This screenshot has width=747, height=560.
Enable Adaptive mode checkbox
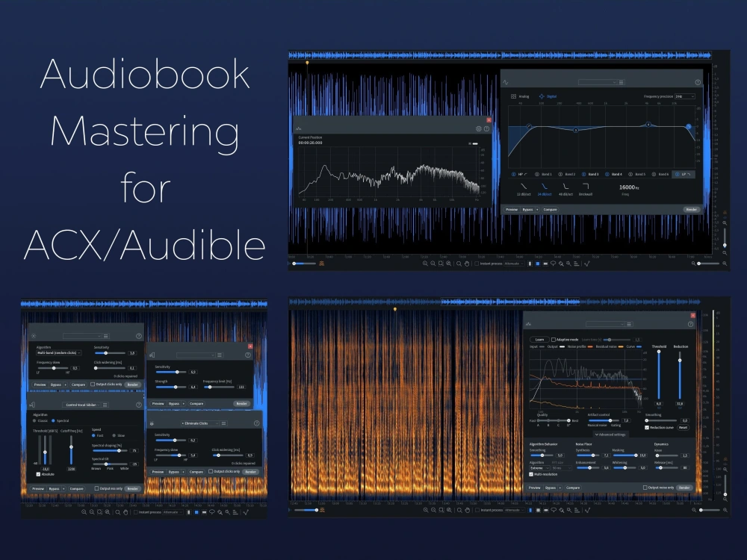553,340
